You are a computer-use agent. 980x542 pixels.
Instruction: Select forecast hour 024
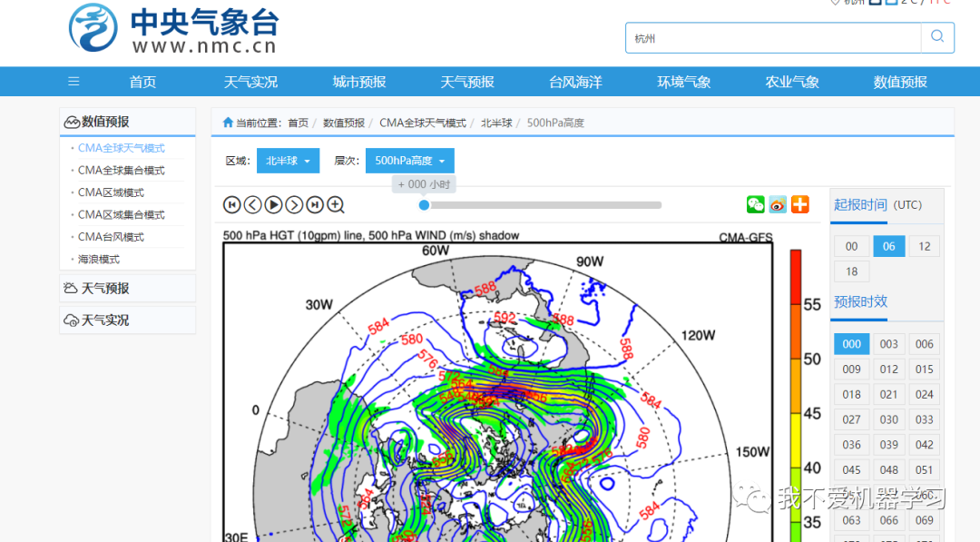(925, 394)
